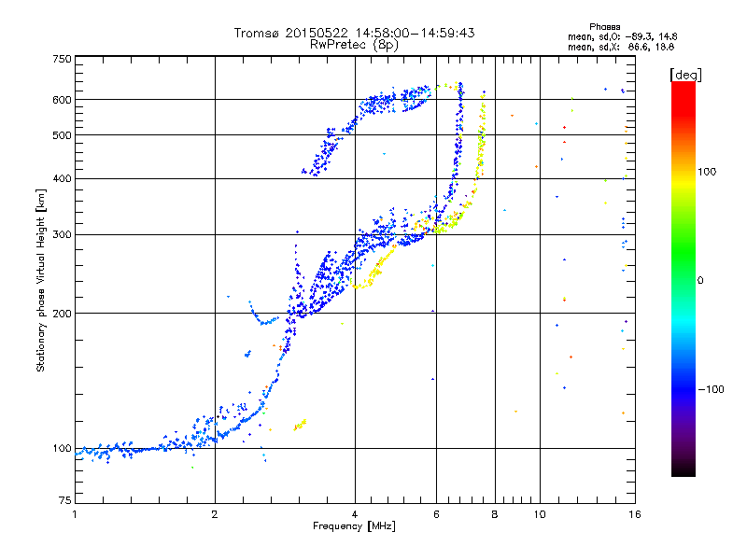Viewport: 747px width, 560px height.
Task: Click the y-axis '200' tick label
Action: [x=62, y=314]
